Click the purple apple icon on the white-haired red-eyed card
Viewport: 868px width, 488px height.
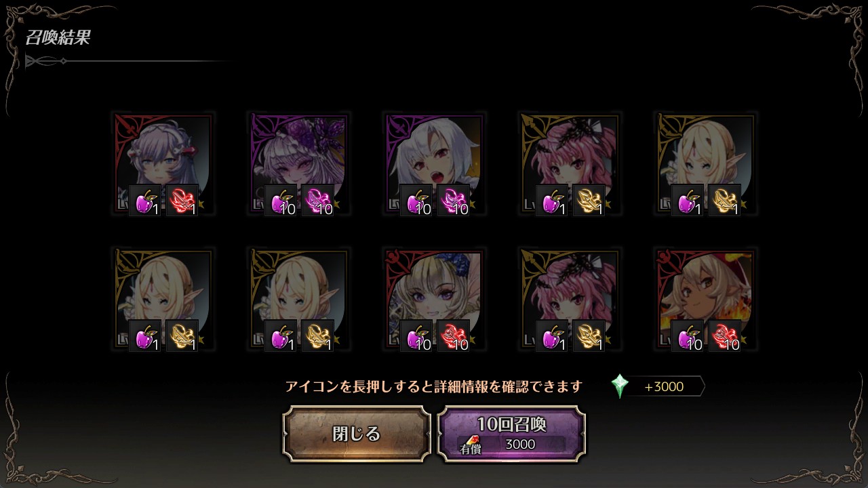point(416,201)
